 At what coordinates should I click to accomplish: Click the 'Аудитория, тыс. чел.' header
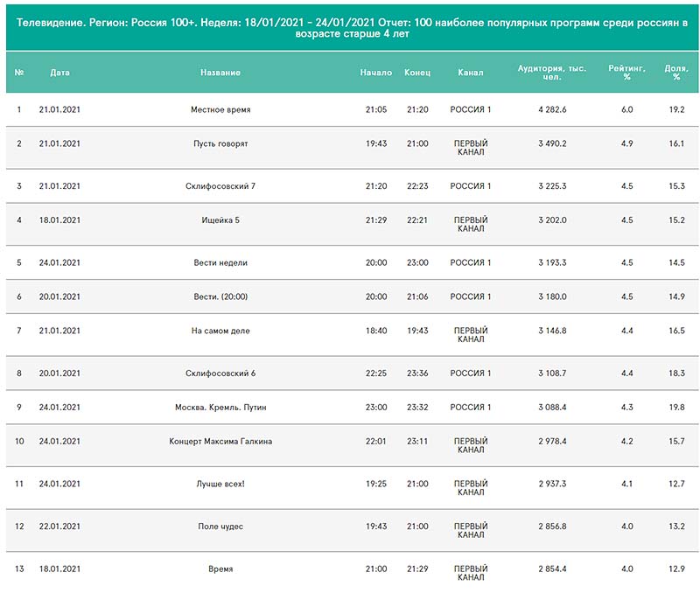[552, 73]
